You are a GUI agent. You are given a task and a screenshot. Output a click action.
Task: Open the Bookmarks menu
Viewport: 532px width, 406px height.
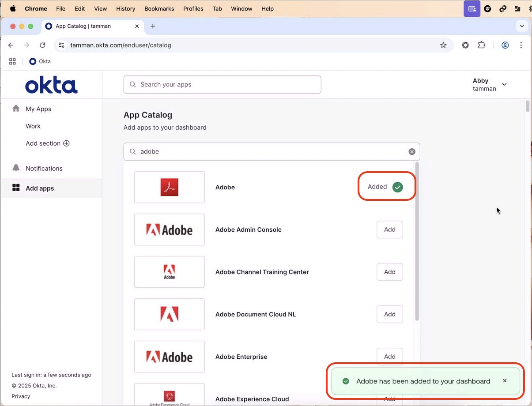tap(159, 8)
